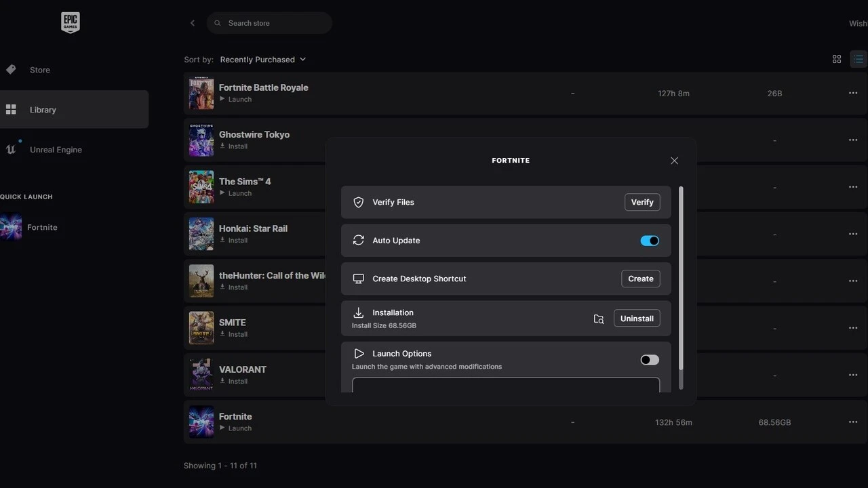Open the installation folder icon

pos(599,319)
